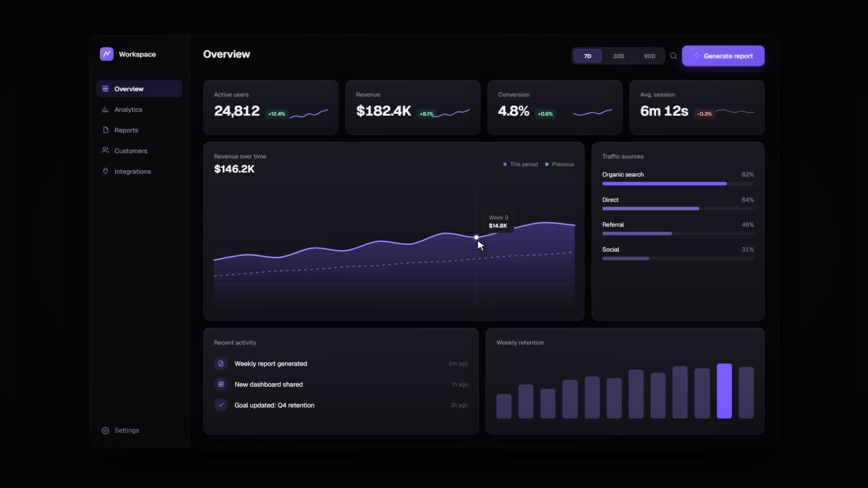Open search with the magnifier icon
Viewport: 868px width, 488px height.
pos(673,56)
